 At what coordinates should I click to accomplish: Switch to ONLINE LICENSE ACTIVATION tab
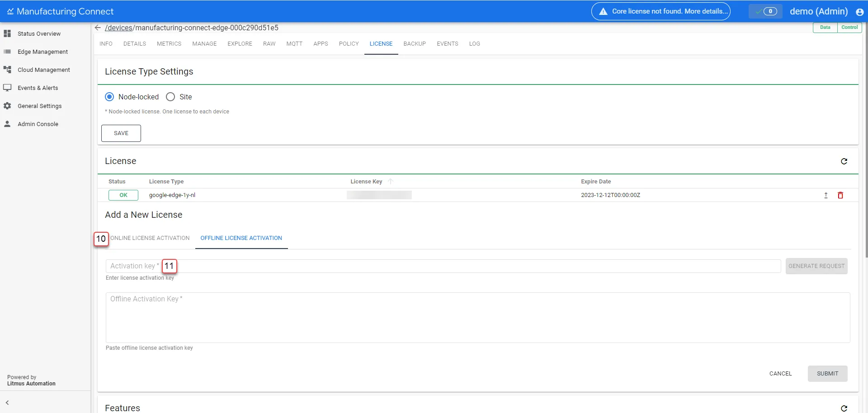pos(150,238)
